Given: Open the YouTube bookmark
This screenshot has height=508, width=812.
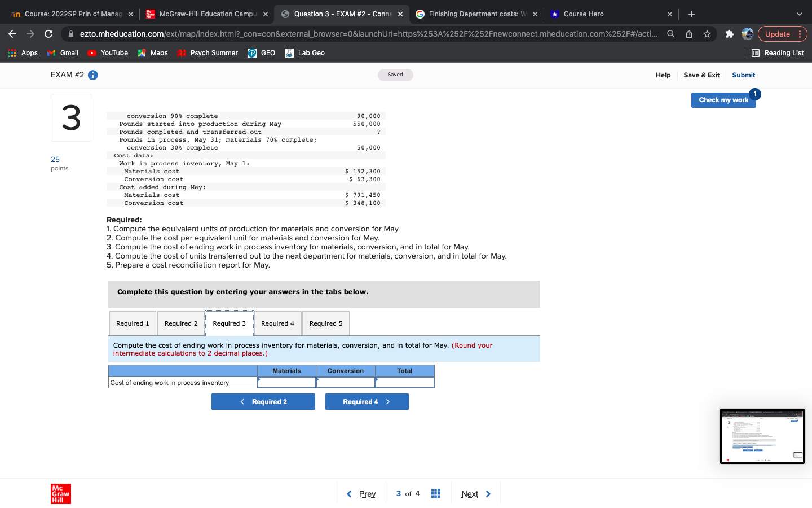Looking at the screenshot, I should pyautogui.click(x=107, y=52).
